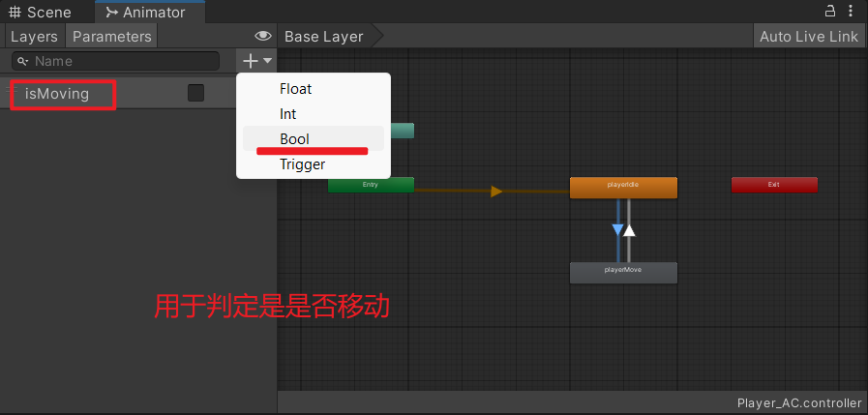The width and height of the screenshot is (868, 415).
Task: Choose Bool from the parameter type menu
Action: [x=294, y=138]
